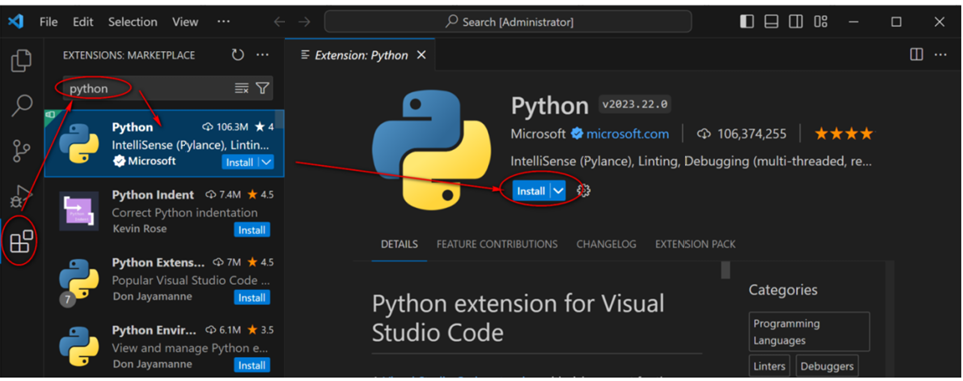963x381 pixels.
Task: Open the Explorer view in activity bar
Action: point(21,60)
